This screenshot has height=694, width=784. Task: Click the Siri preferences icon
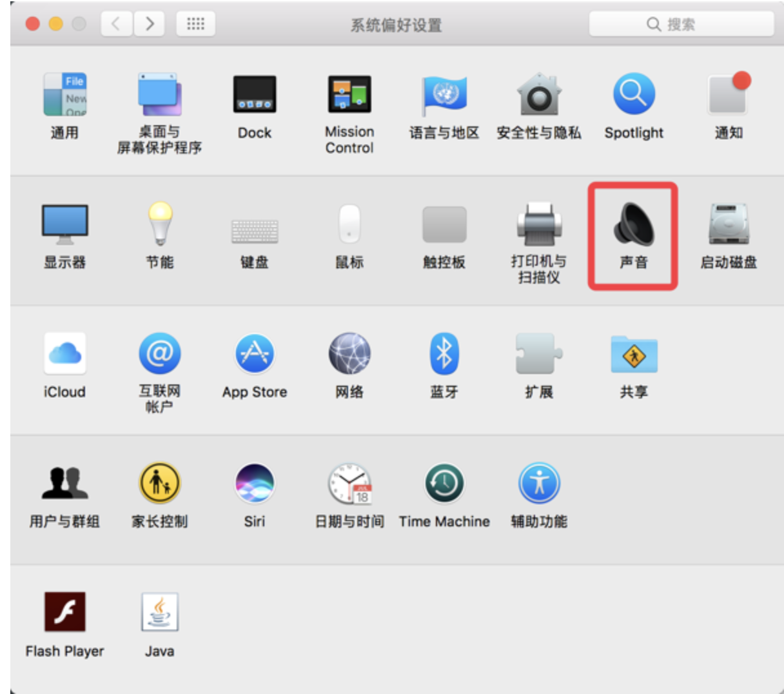[x=254, y=484]
